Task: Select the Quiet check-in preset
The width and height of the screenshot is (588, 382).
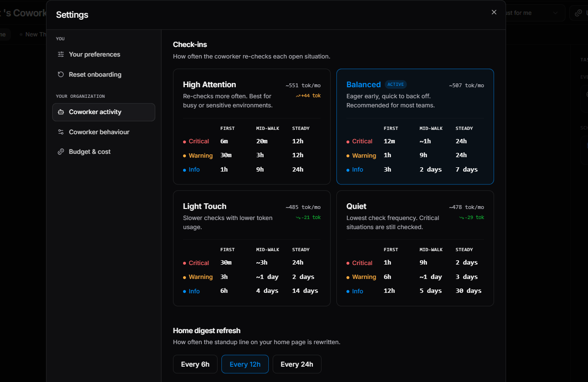Action: click(415, 248)
